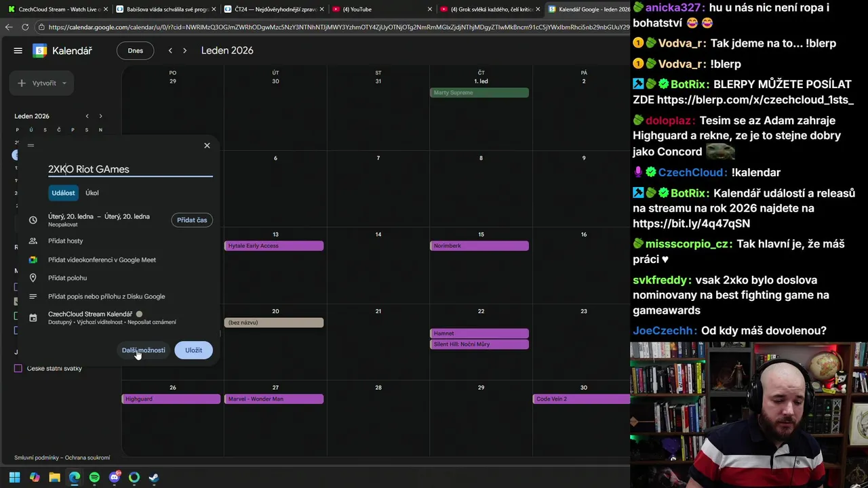Click Přidat hosty to add guests
This screenshot has width=868, height=488.
click(66, 241)
